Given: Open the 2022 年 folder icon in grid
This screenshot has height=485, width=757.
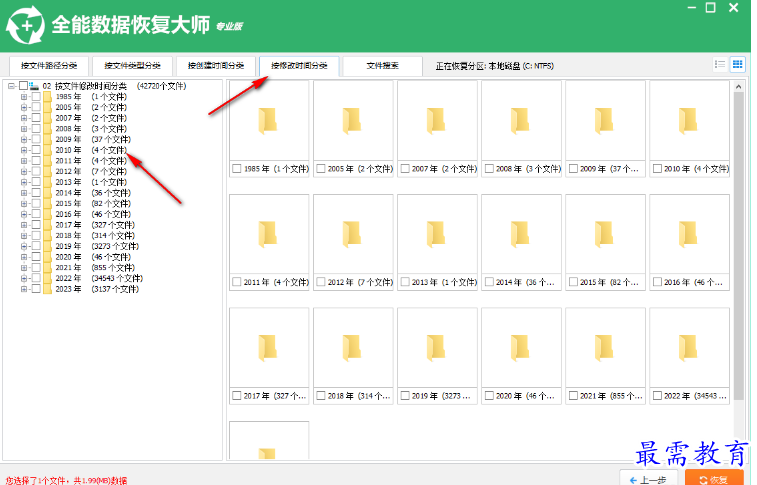Looking at the screenshot, I should point(688,348).
